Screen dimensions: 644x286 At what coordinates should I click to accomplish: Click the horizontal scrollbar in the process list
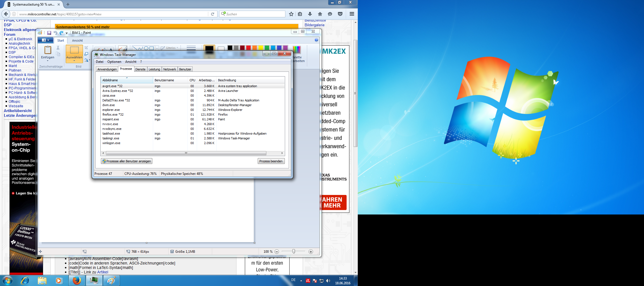tap(186, 153)
